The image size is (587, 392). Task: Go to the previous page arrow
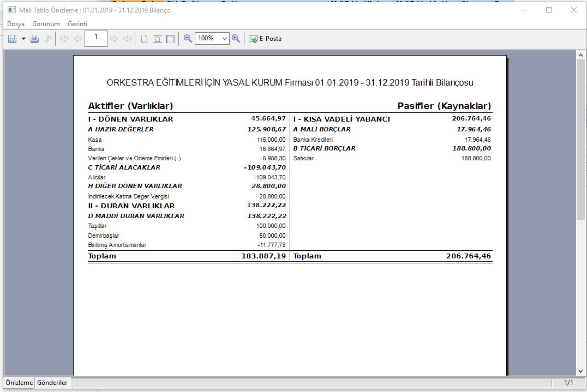click(78, 39)
